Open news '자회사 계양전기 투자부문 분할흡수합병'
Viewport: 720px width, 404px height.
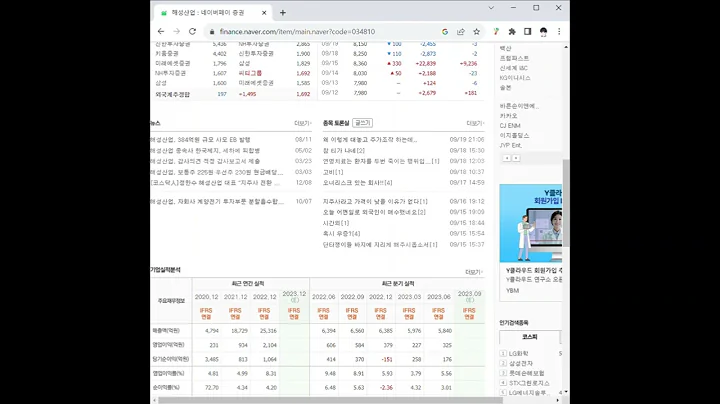point(217,202)
